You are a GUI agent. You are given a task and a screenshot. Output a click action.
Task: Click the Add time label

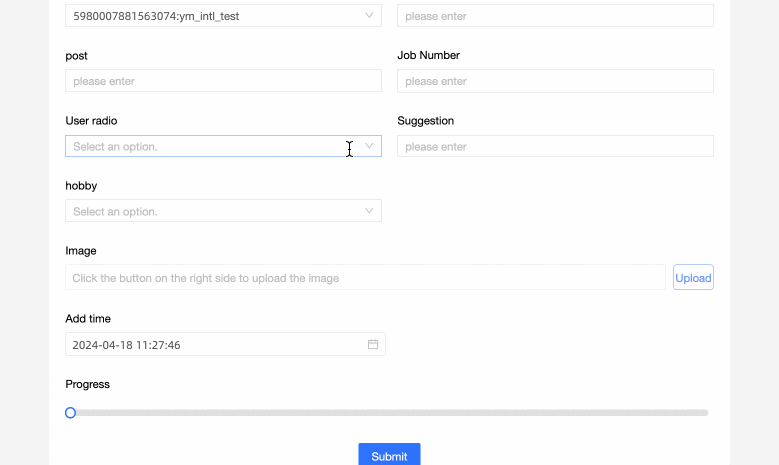(88, 318)
